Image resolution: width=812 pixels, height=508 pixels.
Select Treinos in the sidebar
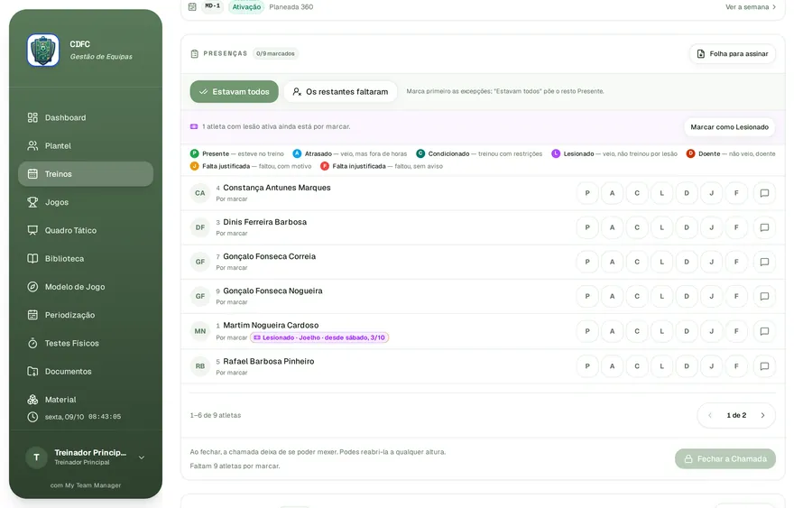(86, 174)
